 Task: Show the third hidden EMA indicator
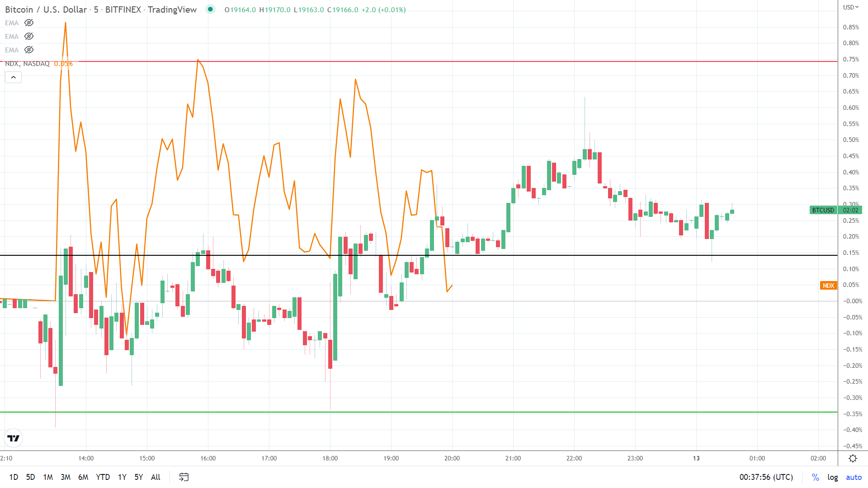(29, 50)
